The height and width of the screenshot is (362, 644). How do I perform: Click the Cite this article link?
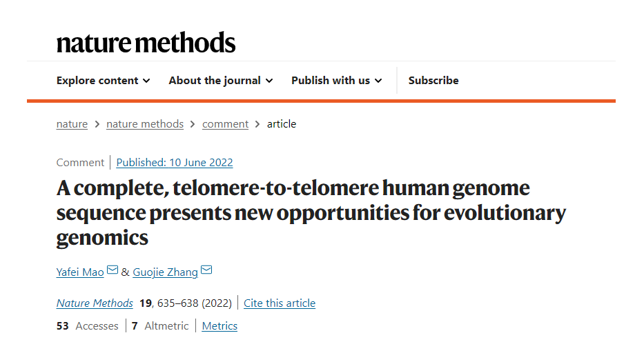[x=280, y=303]
